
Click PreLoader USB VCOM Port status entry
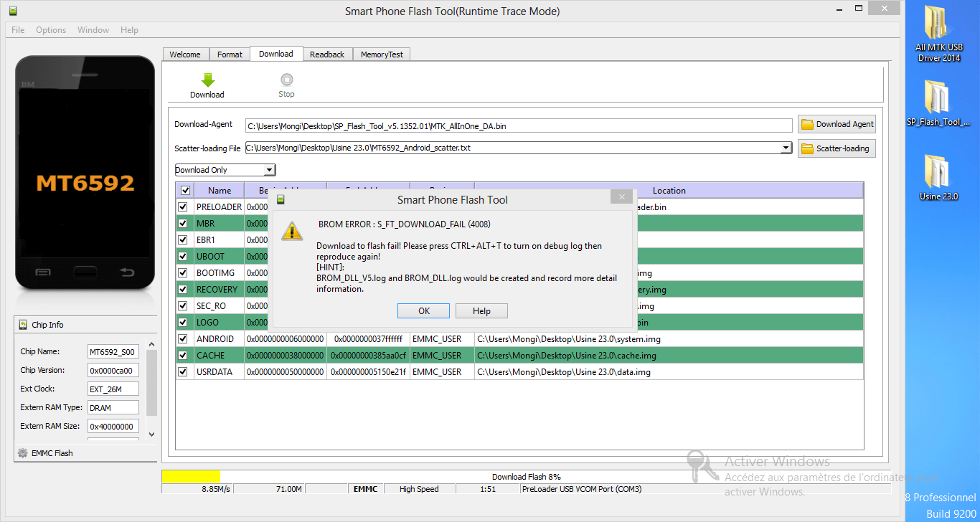coord(705,489)
